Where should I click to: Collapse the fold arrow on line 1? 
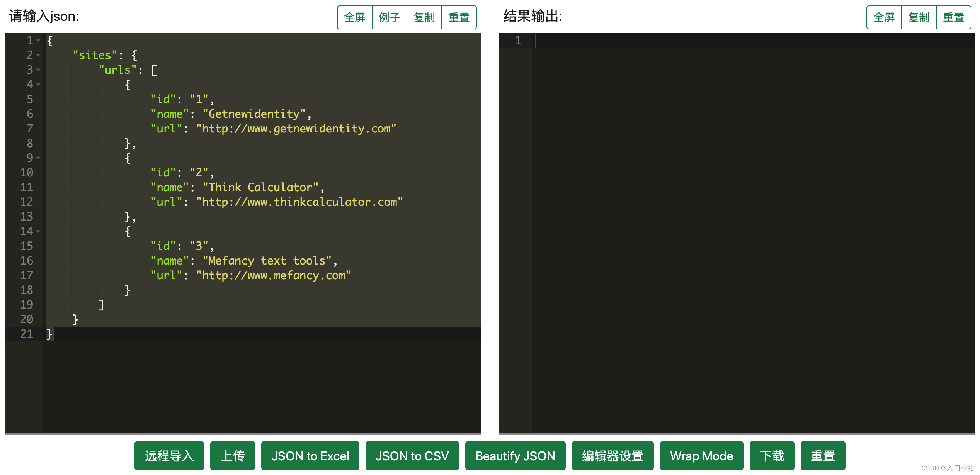tap(38, 41)
